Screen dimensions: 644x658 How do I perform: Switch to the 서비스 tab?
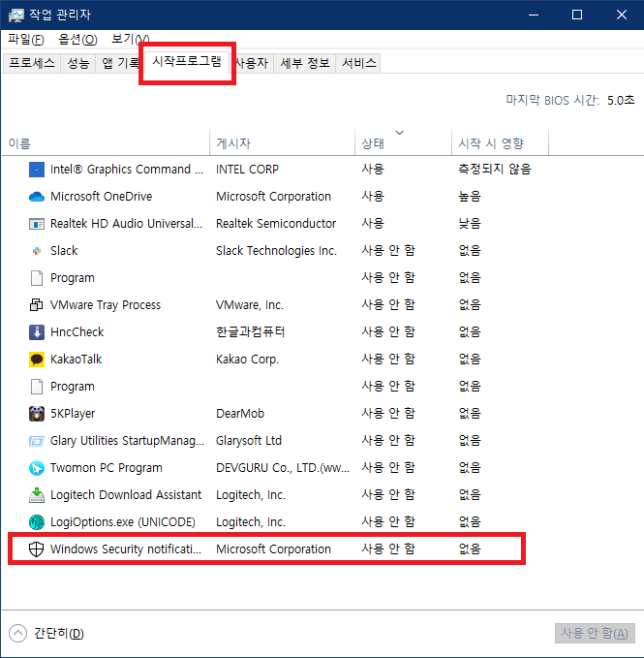coord(359,63)
